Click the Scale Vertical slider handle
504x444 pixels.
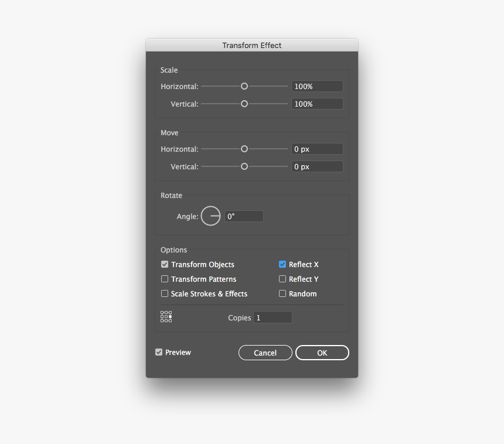click(x=244, y=104)
